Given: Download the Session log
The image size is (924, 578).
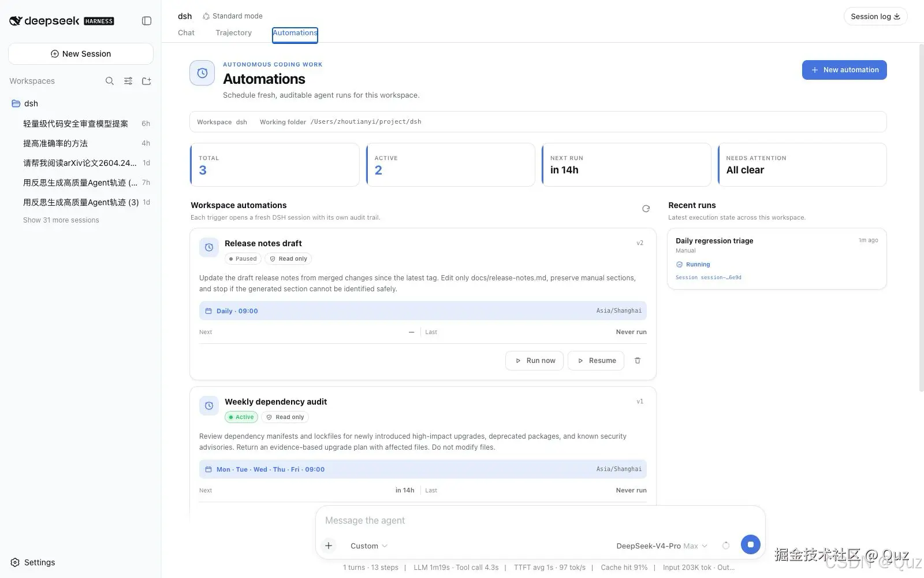Looking at the screenshot, I should pos(875,16).
